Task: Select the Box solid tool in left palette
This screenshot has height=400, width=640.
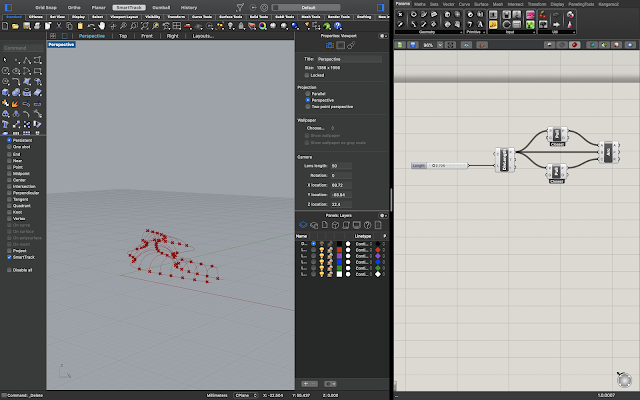Action: 5,93
